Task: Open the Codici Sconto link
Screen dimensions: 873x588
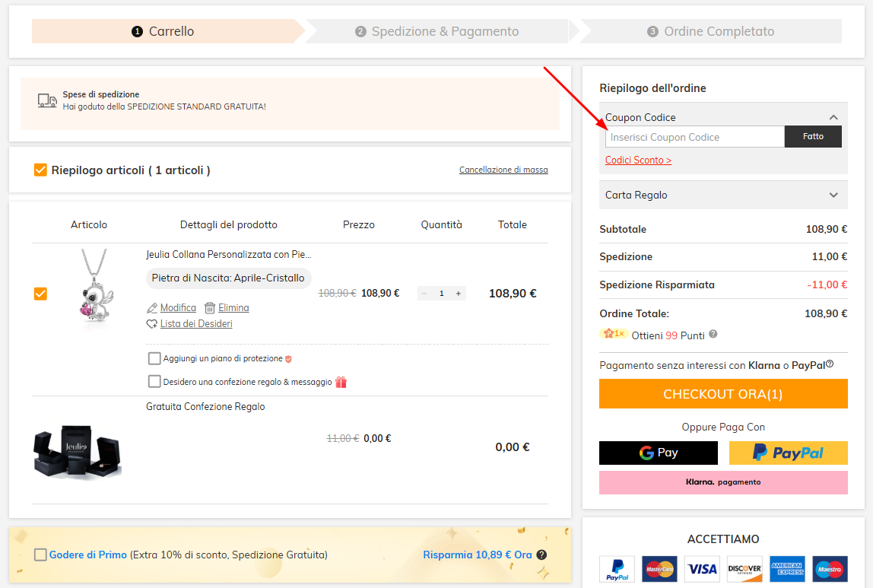Action: point(638,160)
